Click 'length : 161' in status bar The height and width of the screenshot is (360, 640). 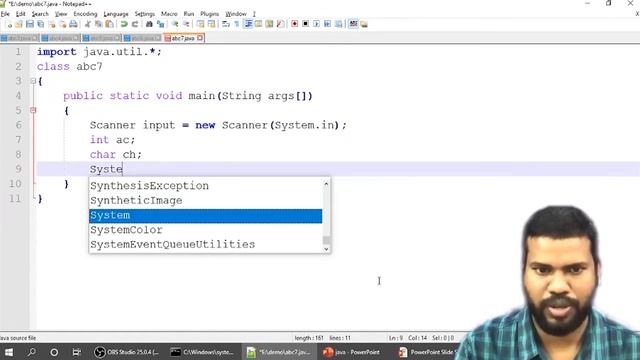tap(309, 338)
